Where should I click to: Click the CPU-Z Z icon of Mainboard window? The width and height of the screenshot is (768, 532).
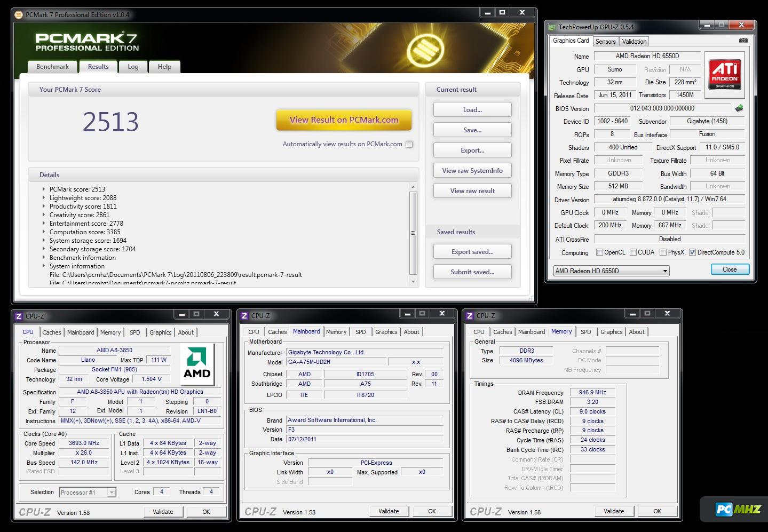coord(245,316)
